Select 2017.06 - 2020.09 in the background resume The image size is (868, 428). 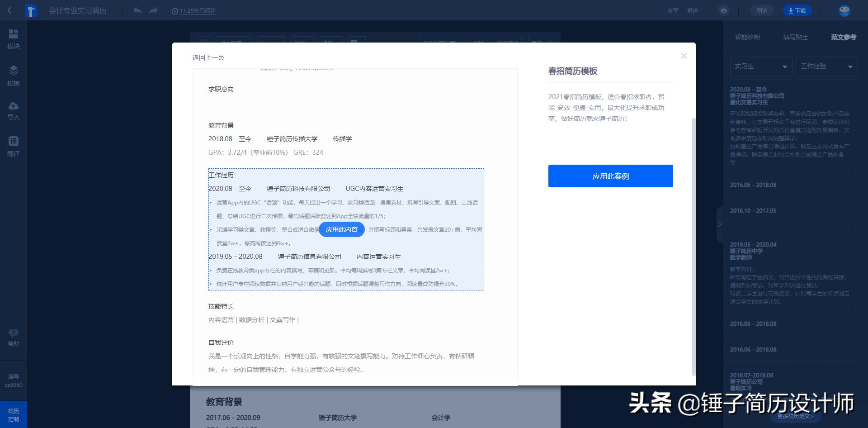(x=233, y=418)
